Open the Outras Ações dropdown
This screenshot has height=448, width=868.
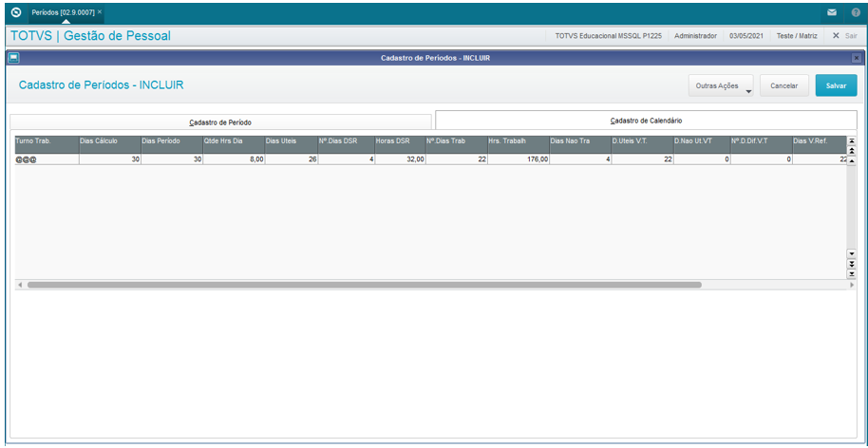click(x=721, y=85)
